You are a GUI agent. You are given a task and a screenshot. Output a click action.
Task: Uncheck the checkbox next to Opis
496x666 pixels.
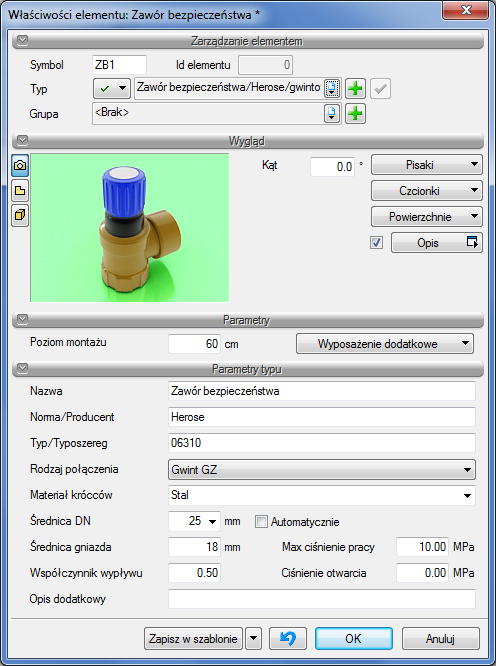[376, 243]
